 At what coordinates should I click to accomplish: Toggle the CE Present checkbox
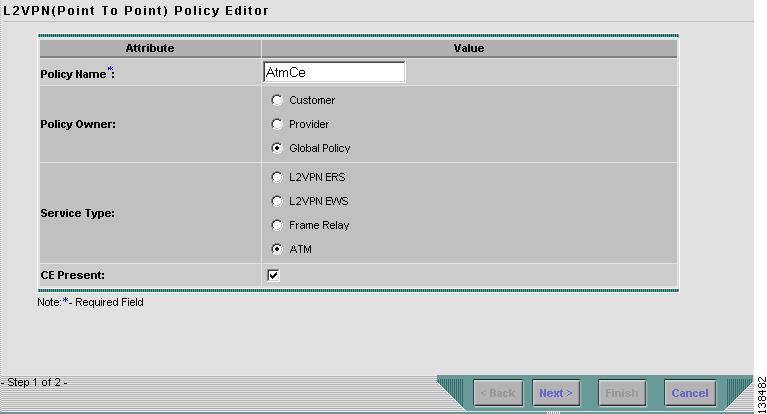(x=273, y=275)
